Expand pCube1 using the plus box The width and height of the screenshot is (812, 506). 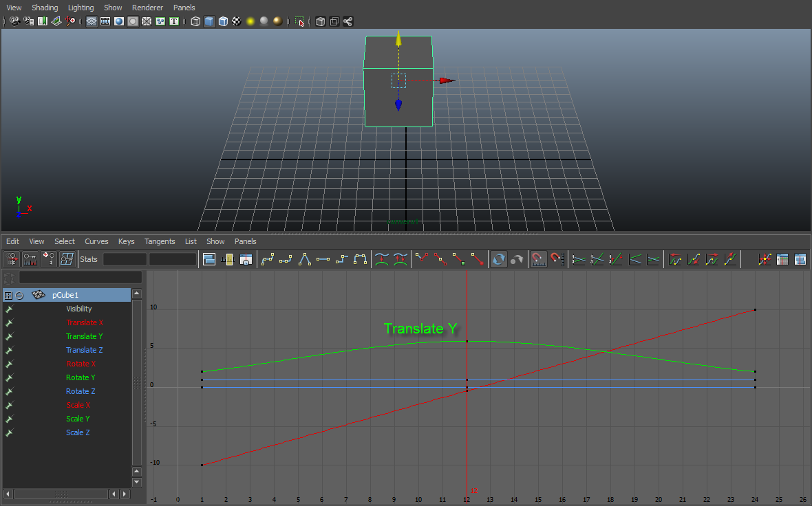(x=9, y=295)
